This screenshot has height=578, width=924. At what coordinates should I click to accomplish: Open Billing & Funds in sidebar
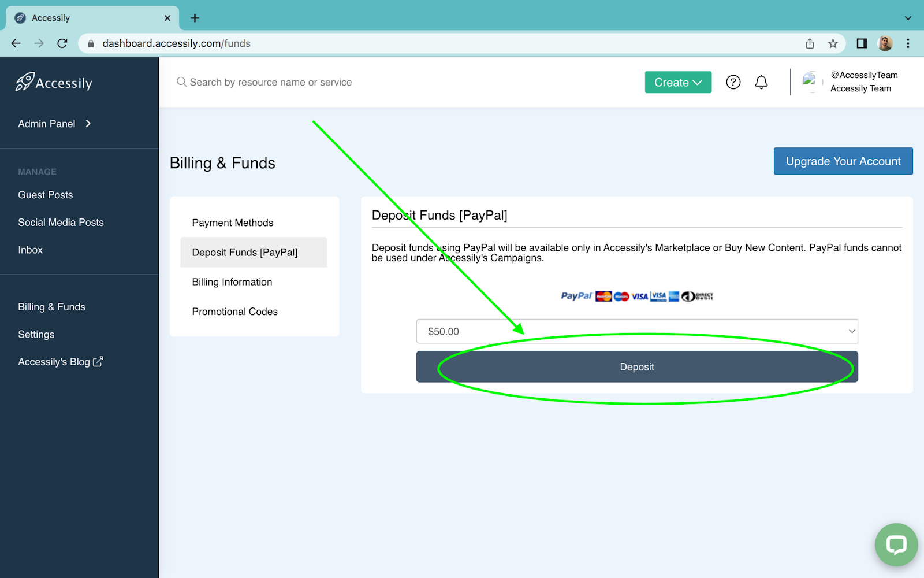click(x=51, y=307)
